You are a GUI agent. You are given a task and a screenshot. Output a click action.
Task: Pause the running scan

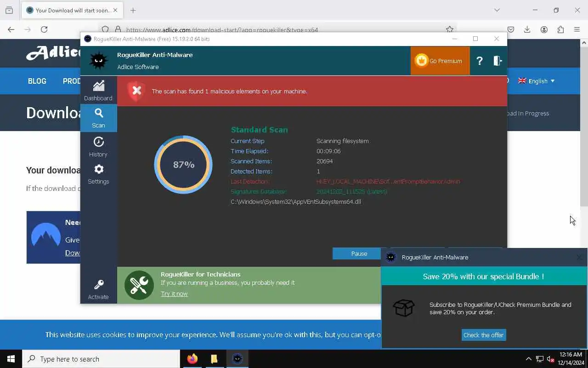(x=359, y=253)
